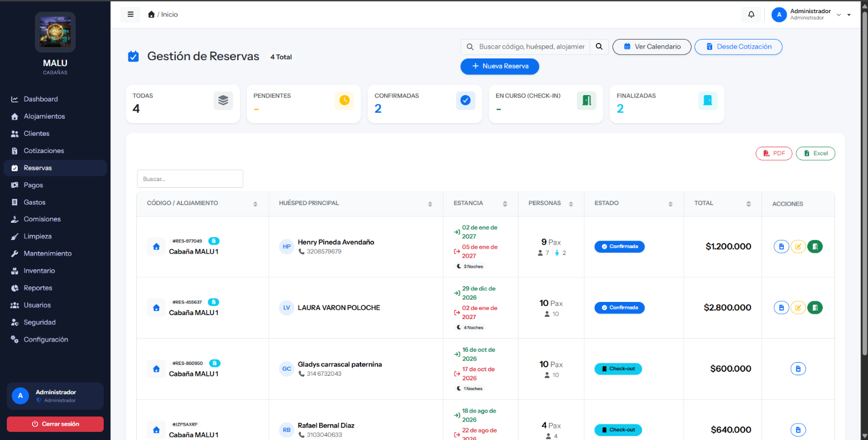Image resolution: width=868 pixels, height=440 pixels.
Task: View reservation details for LAURA VARON POLOCHE
Action: (781, 308)
